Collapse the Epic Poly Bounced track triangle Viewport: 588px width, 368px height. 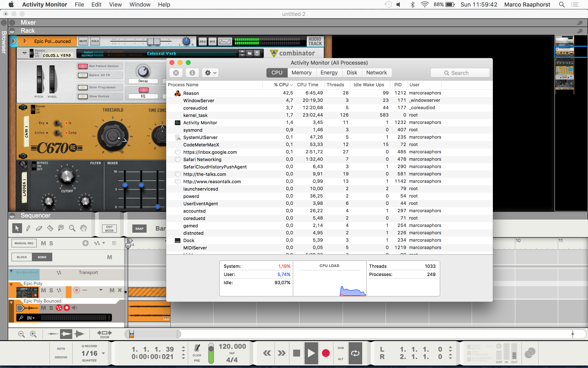11,303
